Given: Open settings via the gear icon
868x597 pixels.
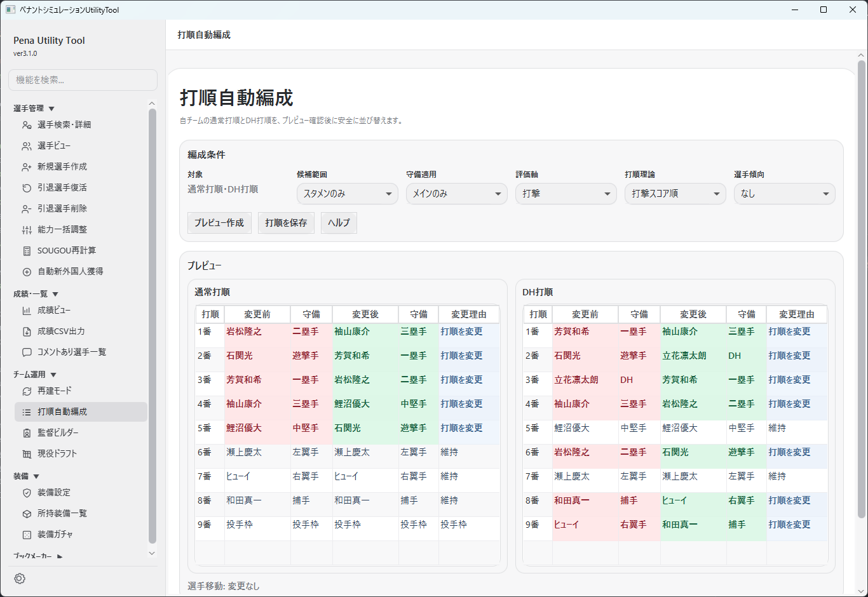Looking at the screenshot, I should tap(20, 579).
